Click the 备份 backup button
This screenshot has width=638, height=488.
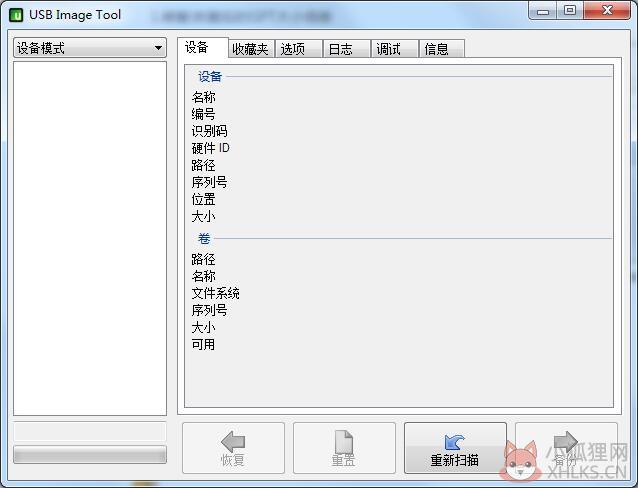tap(566, 448)
